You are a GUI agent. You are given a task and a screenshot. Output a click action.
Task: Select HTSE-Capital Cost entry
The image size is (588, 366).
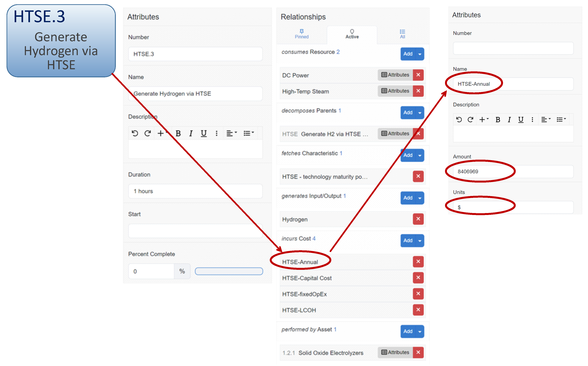[307, 278]
